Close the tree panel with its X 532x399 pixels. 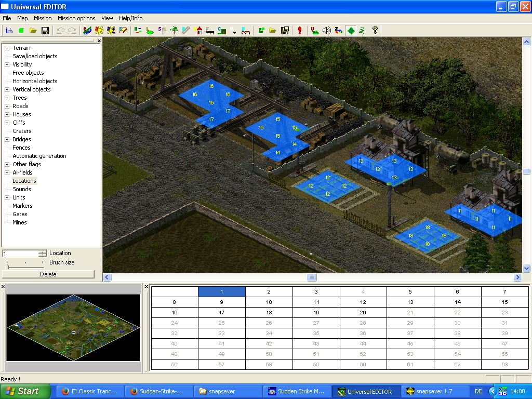point(99,41)
